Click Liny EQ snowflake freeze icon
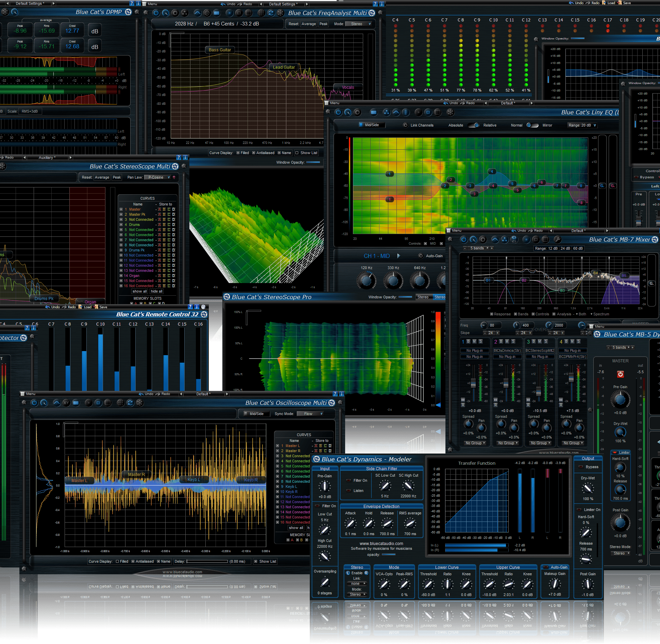This screenshot has height=644, width=660. click(x=450, y=112)
